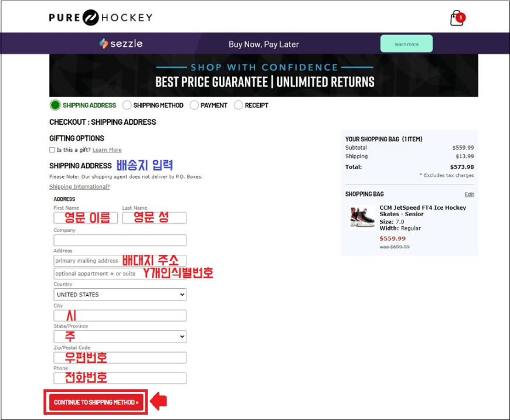Check the Is this a gift checkbox

click(52, 150)
